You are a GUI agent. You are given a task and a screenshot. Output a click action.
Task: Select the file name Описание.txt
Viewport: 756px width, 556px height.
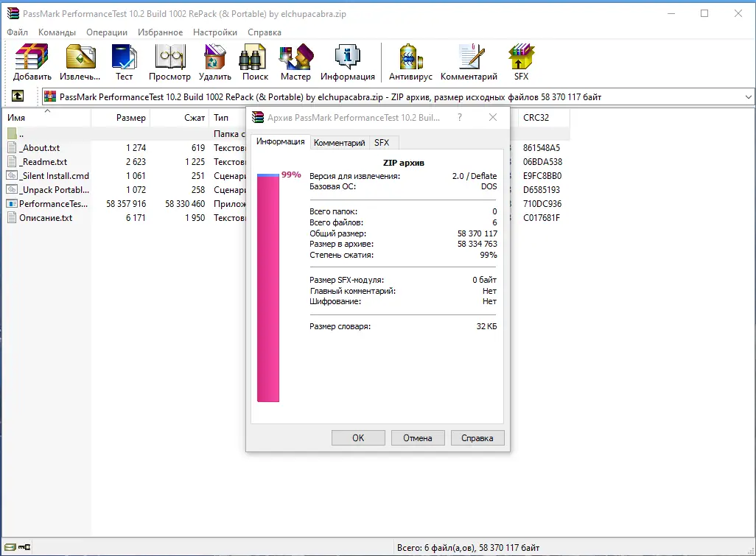click(46, 218)
